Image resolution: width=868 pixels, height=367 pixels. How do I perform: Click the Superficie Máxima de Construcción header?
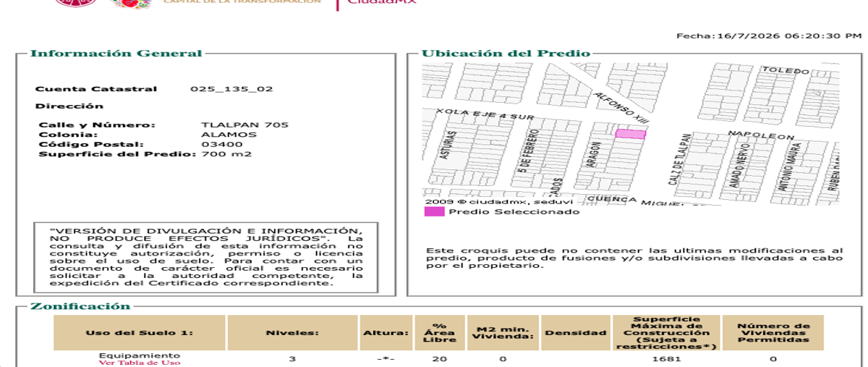pos(666,333)
